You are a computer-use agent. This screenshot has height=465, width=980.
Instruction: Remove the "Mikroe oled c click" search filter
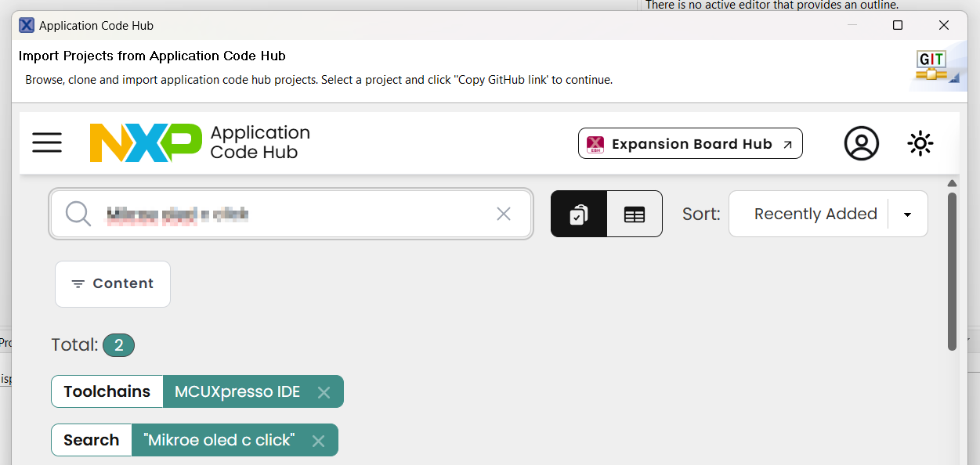click(318, 441)
